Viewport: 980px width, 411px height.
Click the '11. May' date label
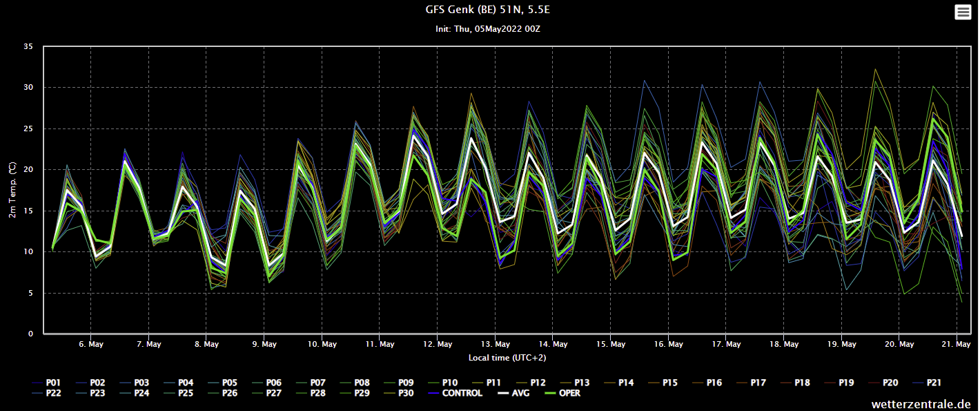coord(380,344)
